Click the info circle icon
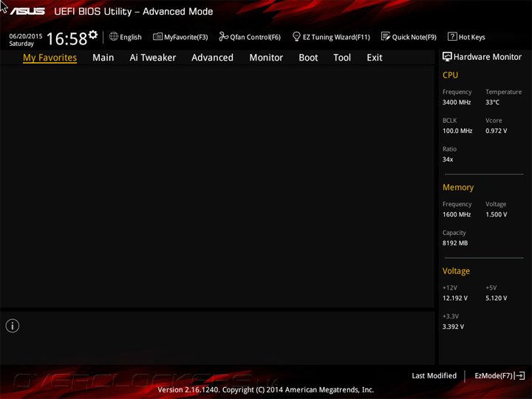The height and width of the screenshot is (399, 532). [13, 326]
